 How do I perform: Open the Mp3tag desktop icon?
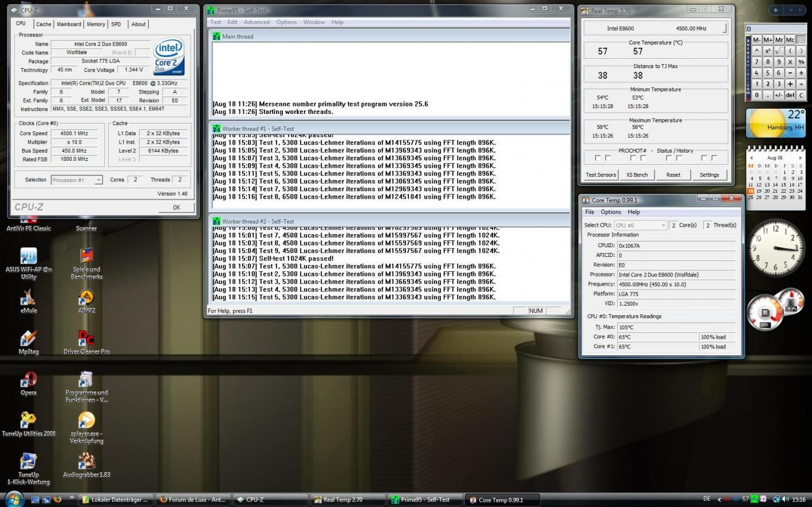tap(29, 342)
